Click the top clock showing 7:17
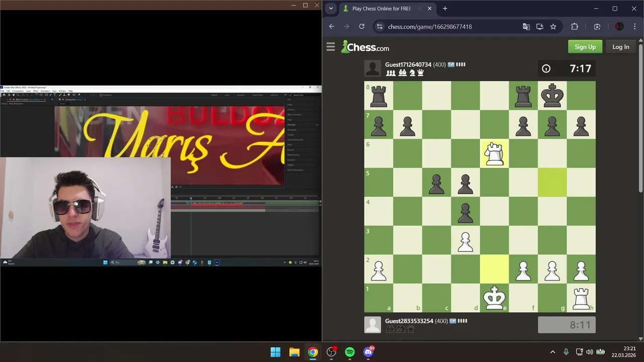 567,69
